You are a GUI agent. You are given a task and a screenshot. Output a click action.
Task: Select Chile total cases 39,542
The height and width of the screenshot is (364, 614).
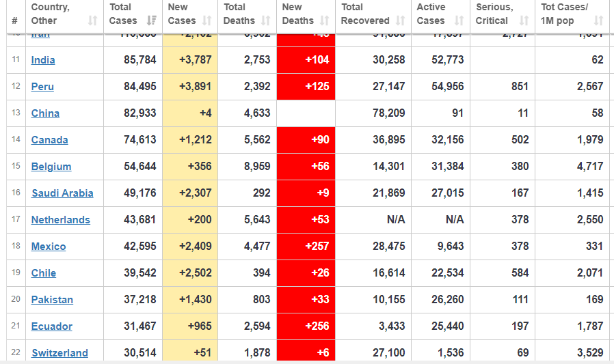139,272
